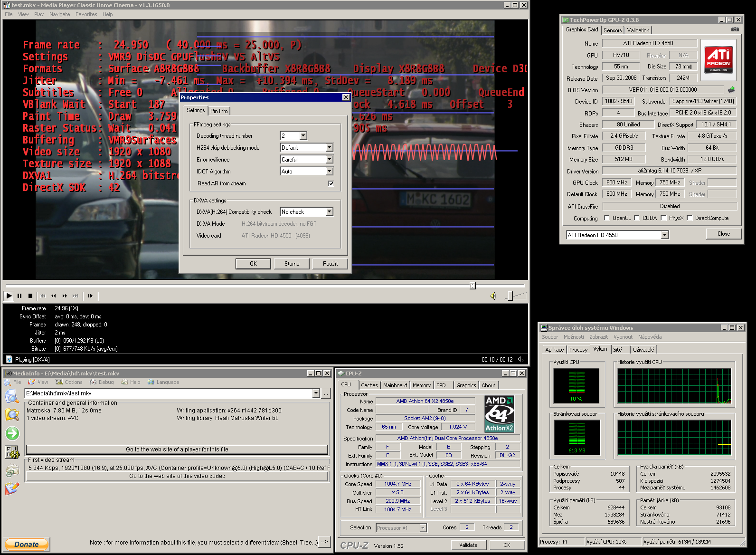
Task: Click MediaInfo sidebar open folder icon
Action: pyautogui.click(x=12, y=415)
